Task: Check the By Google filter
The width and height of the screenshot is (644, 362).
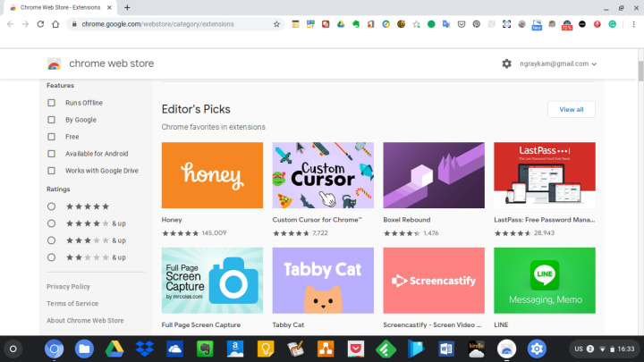Action: coord(51,120)
